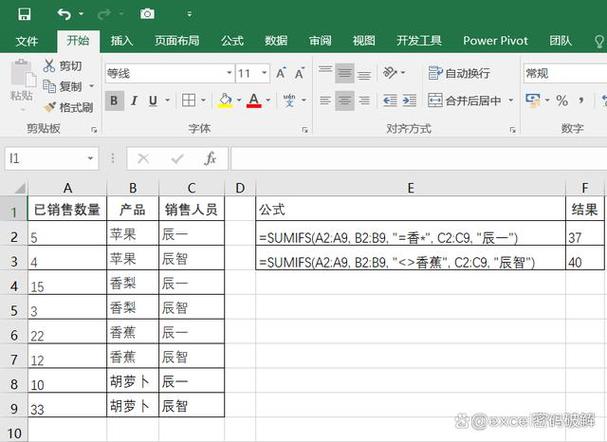Viewport: 607px width, 442px height.
Task: Click the increase indent icon
Action: click(409, 101)
